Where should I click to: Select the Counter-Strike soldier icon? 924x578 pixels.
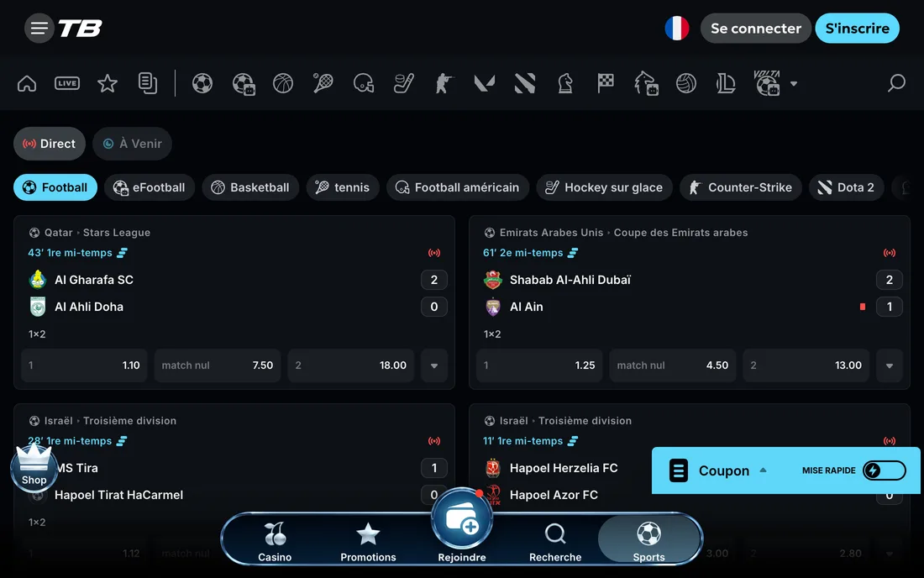[444, 84]
